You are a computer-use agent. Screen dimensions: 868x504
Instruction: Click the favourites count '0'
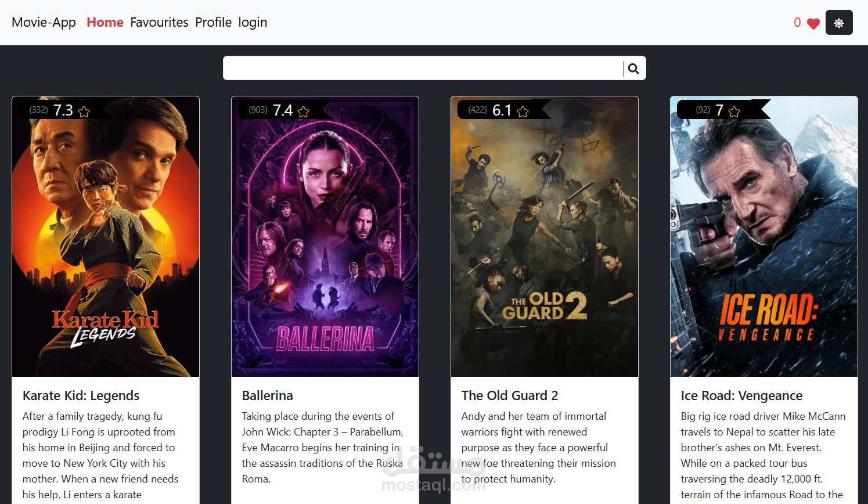[x=797, y=23]
